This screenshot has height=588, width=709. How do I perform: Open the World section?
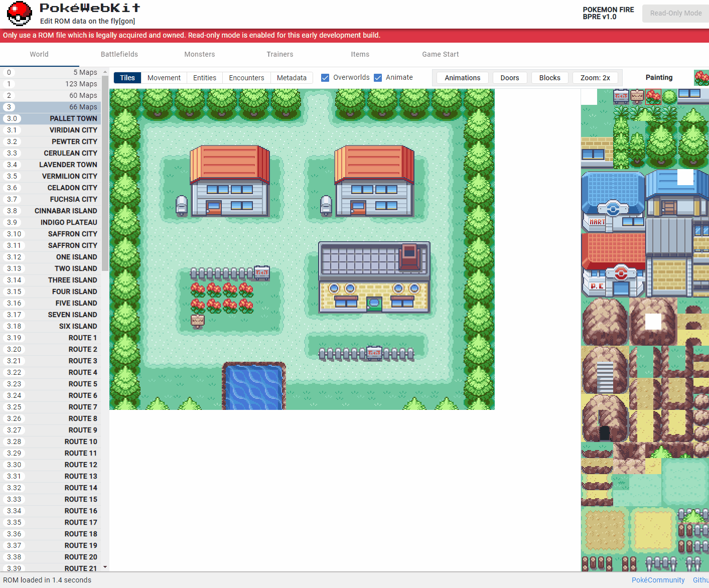point(39,54)
